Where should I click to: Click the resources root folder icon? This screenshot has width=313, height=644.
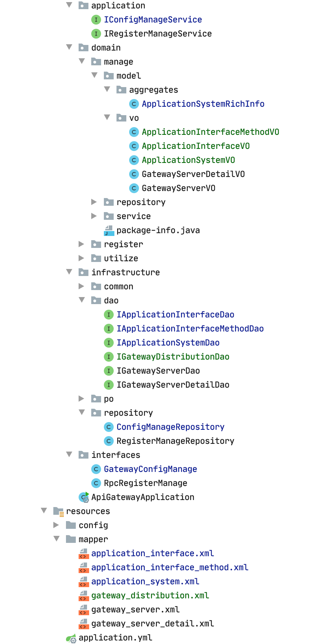pos(58,511)
